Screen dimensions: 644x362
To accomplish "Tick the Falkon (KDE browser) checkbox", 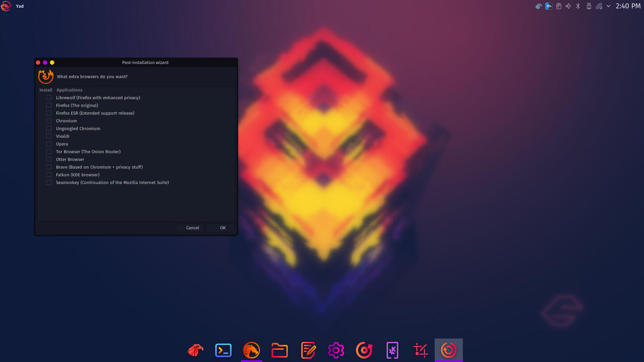I will [49, 175].
